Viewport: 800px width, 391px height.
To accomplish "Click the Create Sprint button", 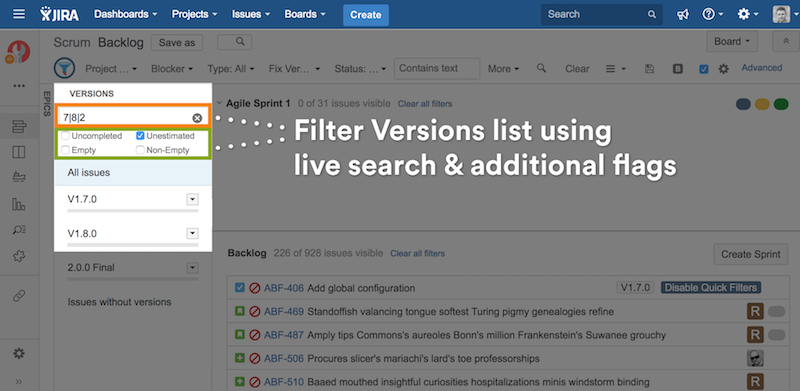I will coord(751,254).
